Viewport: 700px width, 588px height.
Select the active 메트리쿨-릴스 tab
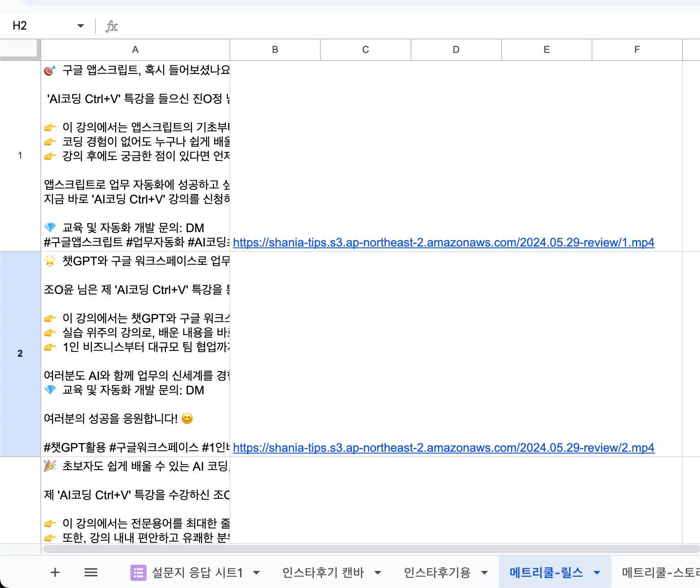point(546,572)
